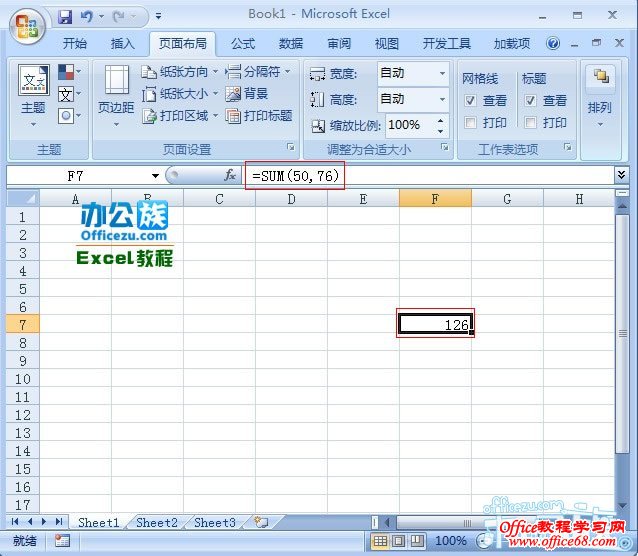Select column F header

(x=435, y=199)
